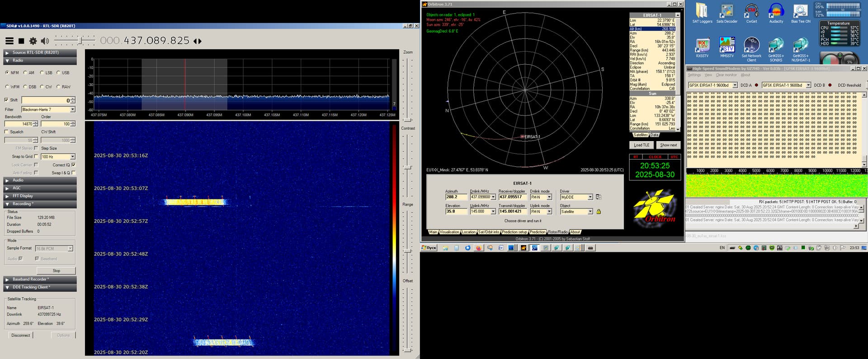
Task: Open SDR# settings gear
Action: coord(33,41)
